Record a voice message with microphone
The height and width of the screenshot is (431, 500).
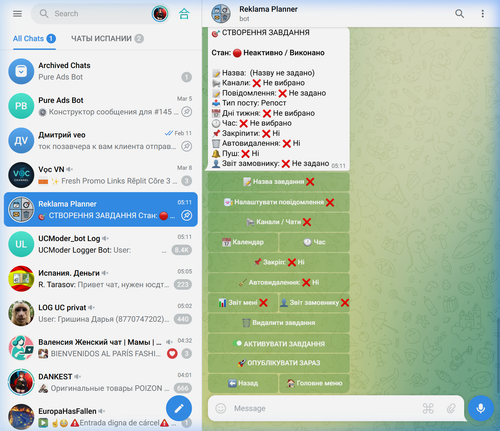[x=481, y=408]
